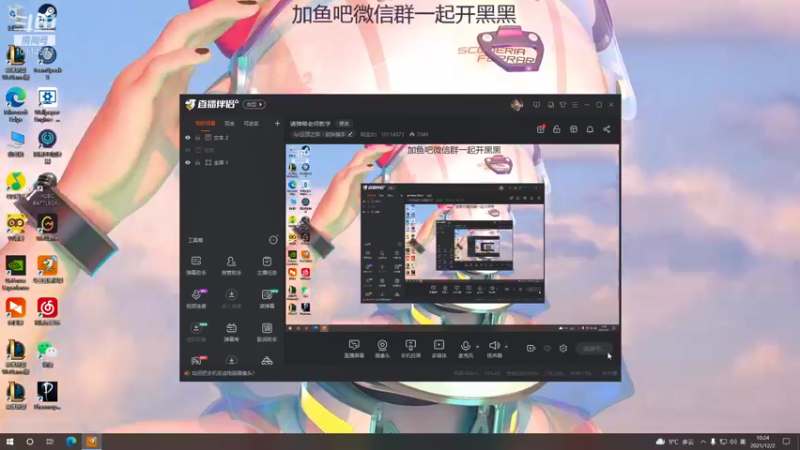Add a 直播屏幕 screen capture source
Screen dimensions: 800x450
pos(354,349)
